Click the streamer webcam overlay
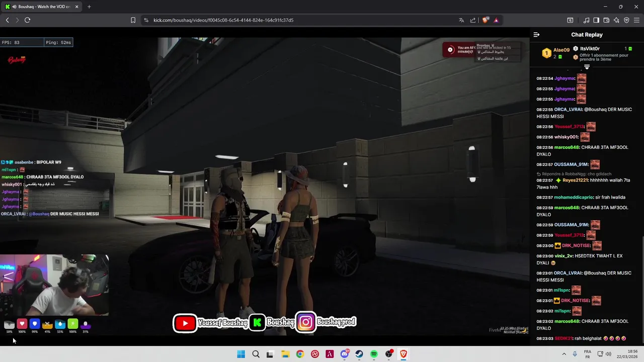Viewport: 644px width, 362px height. [x=54, y=284]
